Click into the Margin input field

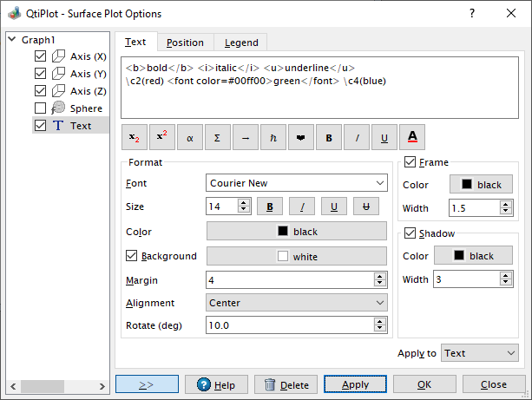click(289, 279)
